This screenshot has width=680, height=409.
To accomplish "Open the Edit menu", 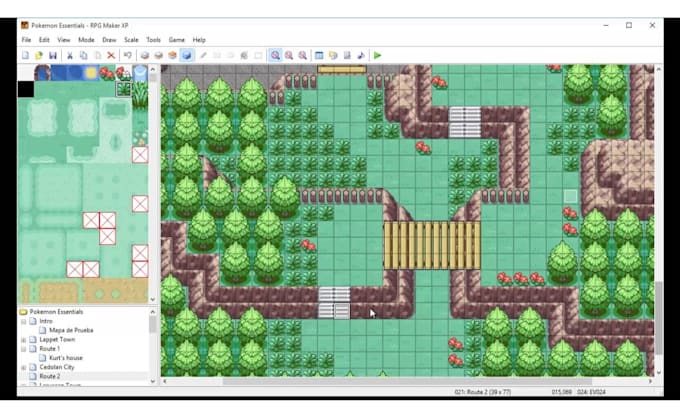I will [44, 39].
